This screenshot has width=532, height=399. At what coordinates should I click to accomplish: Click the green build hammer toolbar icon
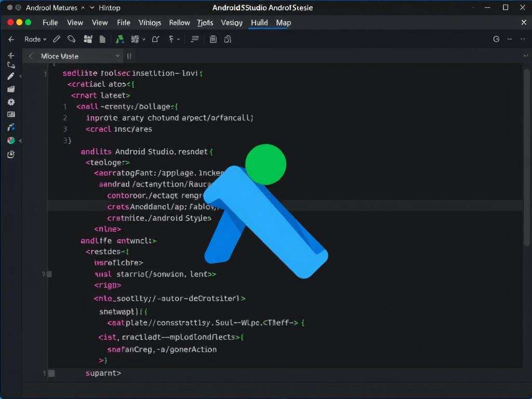119,39
